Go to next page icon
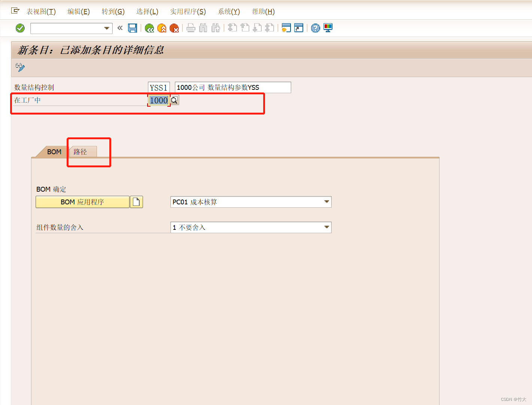The width and height of the screenshot is (532, 405). (x=257, y=28)
